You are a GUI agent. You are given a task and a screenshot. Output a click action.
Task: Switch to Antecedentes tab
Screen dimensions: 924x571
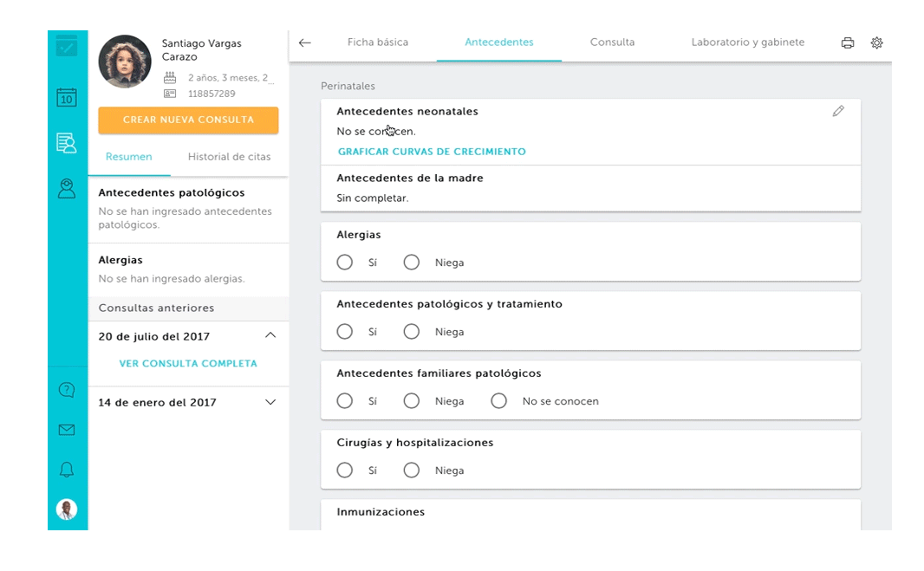tap(499, 42)
